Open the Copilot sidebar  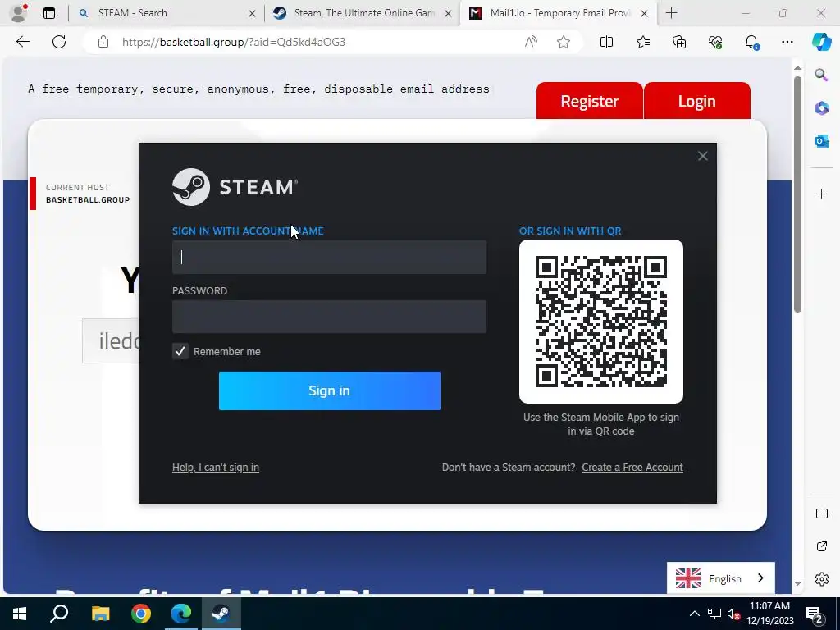coord(821,42)
